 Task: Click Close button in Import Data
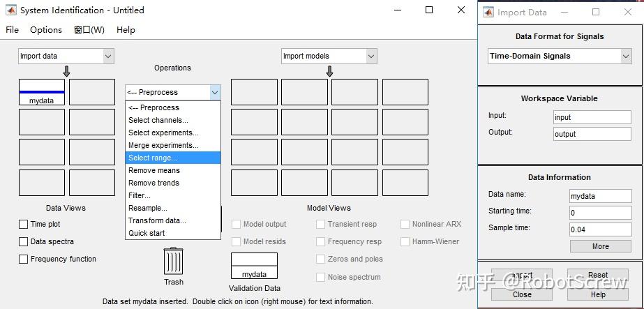[522, 294]
